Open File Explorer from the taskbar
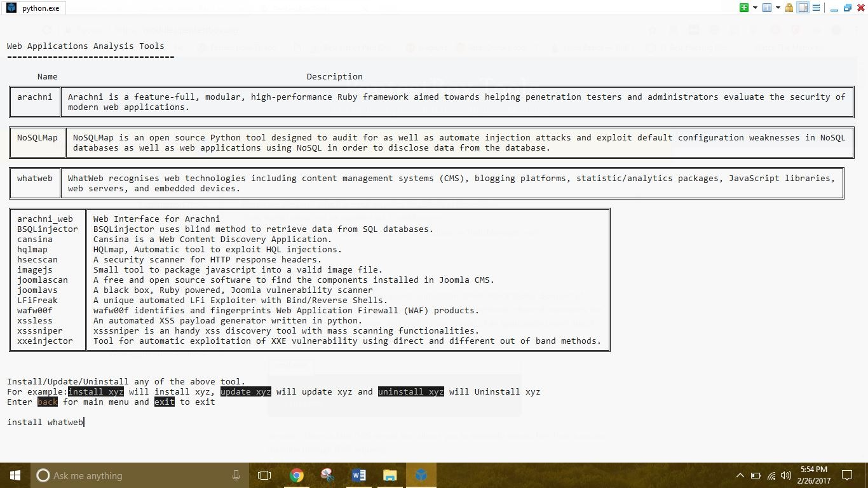The width and height of the screenshot is (868, 488). pyautogui.click(x=390, y=475)
